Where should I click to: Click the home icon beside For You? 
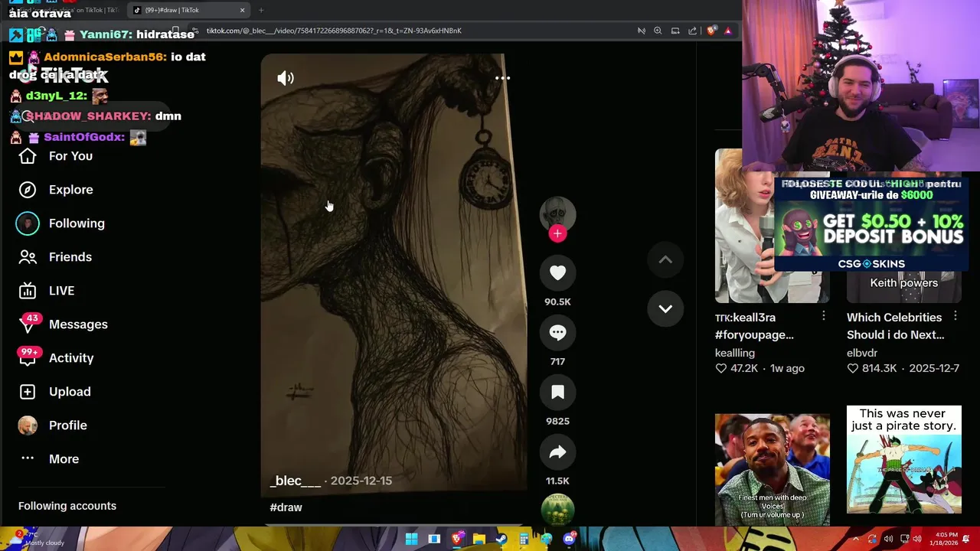pyautogui.click(x=28, y=156)
